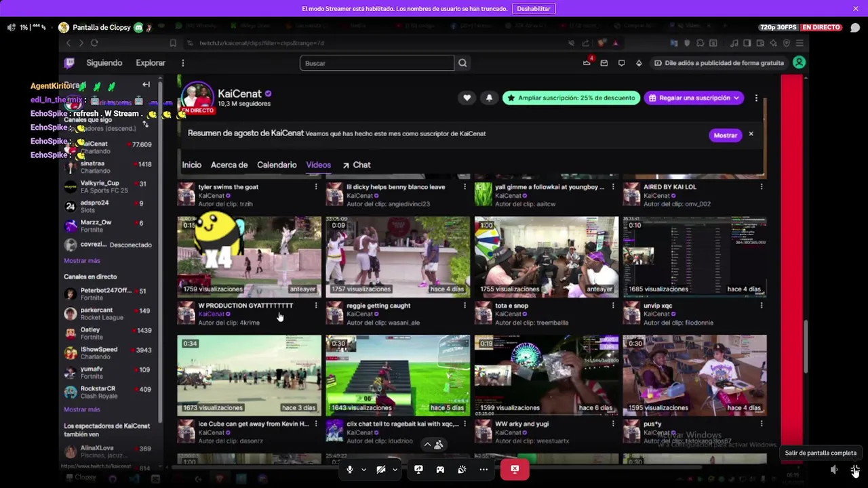Open the Siguiendo tab on Twitch
Screen dimensions: 868x488
point(104,63)
